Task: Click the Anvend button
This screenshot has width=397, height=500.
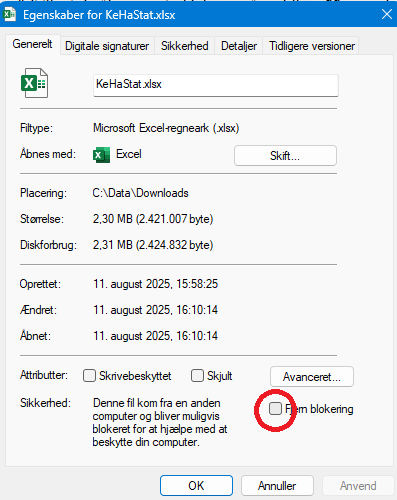Action: coord(358,486)
